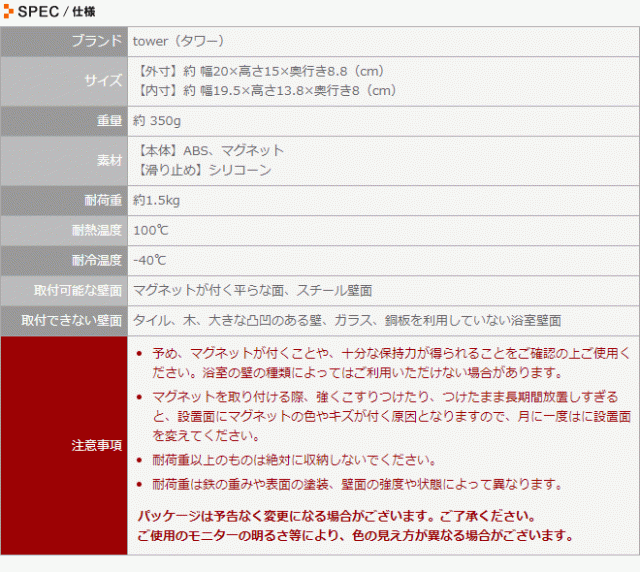This screenshot has width=640, height=572.
Task: Click the bold パッケージは予告なく変更 notice
Action: (335, 517)
